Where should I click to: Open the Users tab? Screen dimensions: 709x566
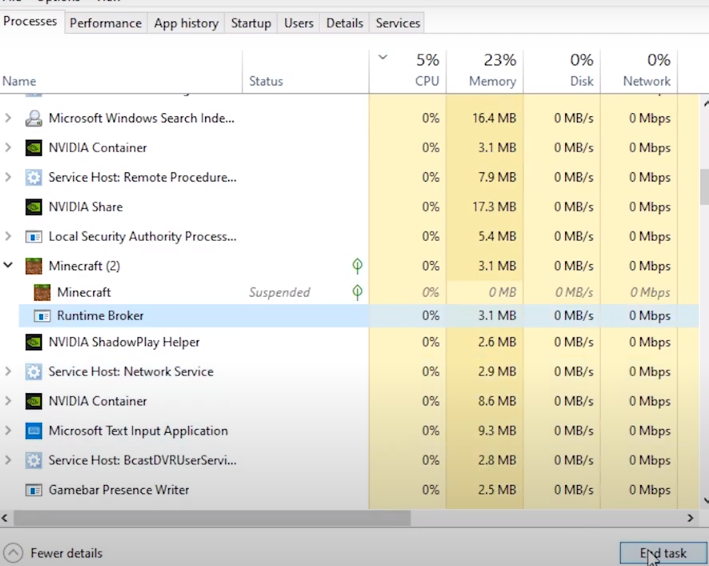298,23
